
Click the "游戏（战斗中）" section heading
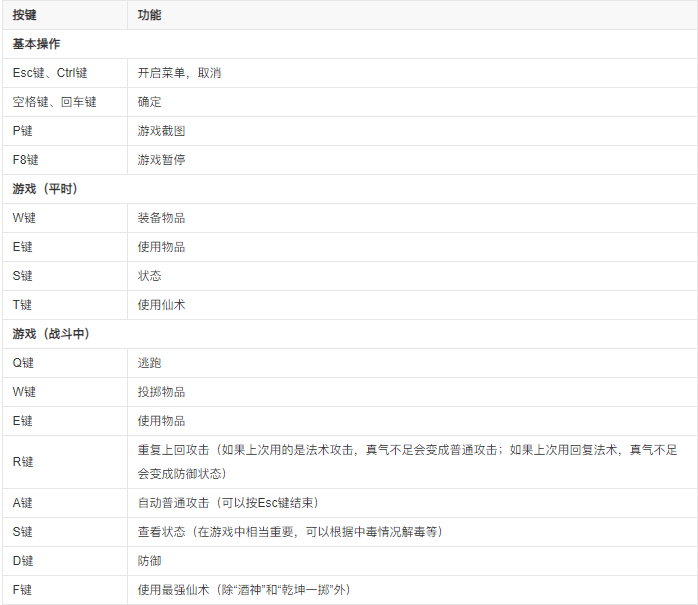click(x=51, y=334)
